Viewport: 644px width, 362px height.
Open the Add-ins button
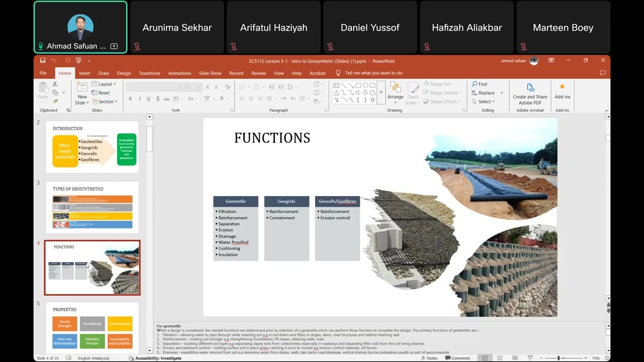[562, 91]
